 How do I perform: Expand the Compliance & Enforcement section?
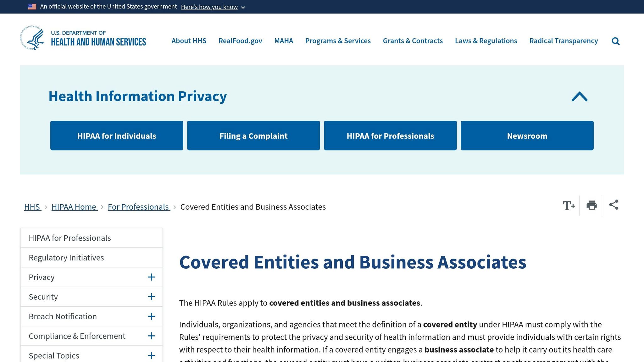pyautogui.click(x=151, y=336)
